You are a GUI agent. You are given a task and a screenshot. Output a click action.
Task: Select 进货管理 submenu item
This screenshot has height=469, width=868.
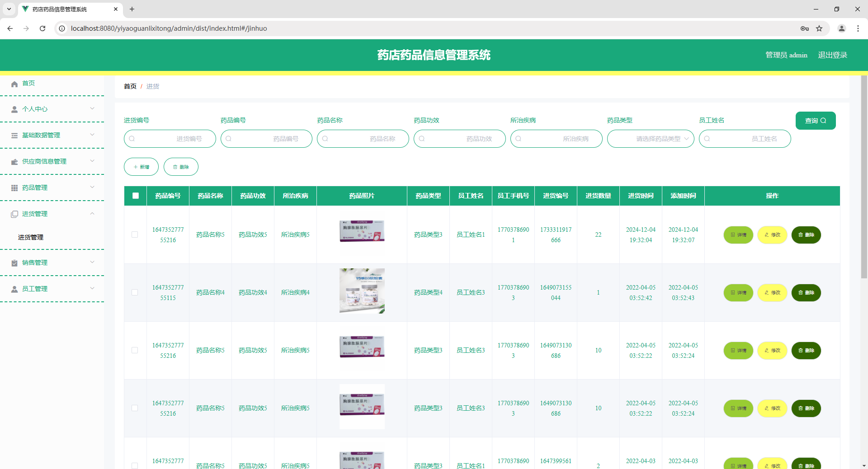(x=31, y=237)
